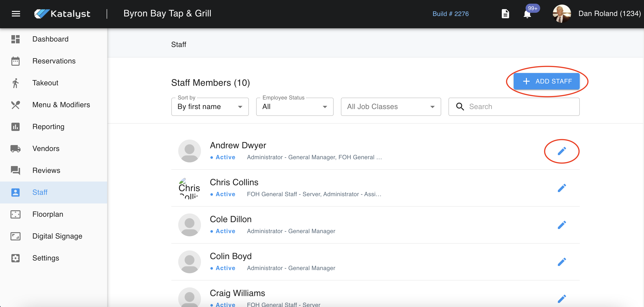Screen dimensions: 644x307
Task: Open the hamburger navigation menu
Action: [x=16, y=14]
